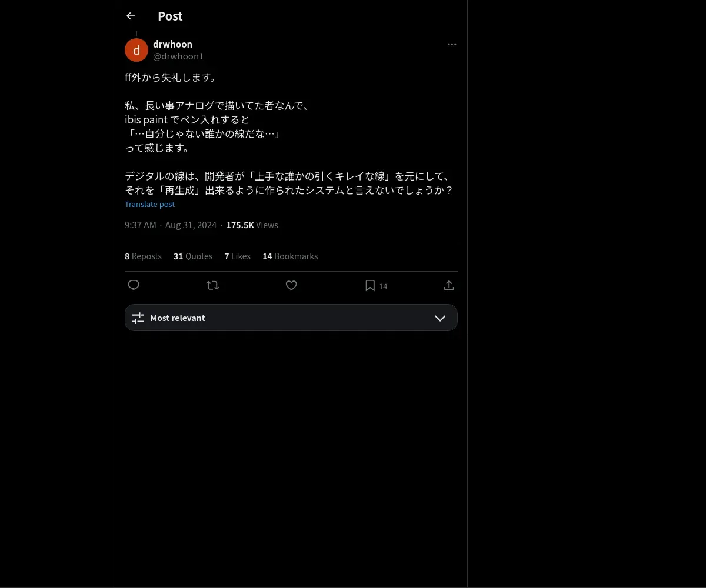View the 8 Reposts list
The image size is (706, 588).
pyautogui.click(x=143, y=256)
